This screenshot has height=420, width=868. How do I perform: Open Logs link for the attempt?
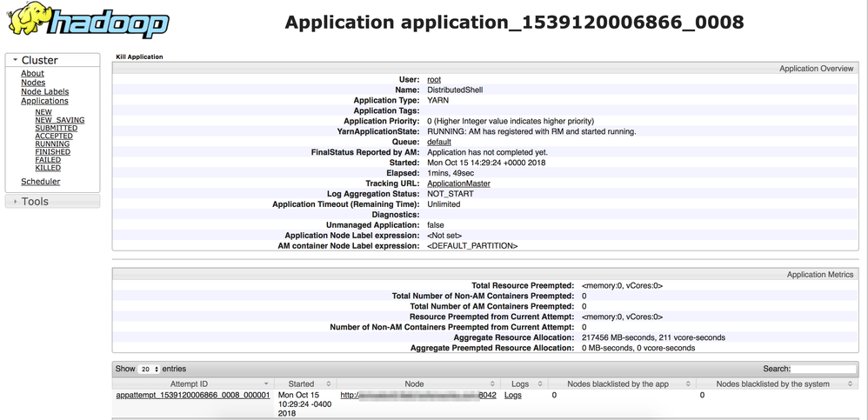(512, 395)
